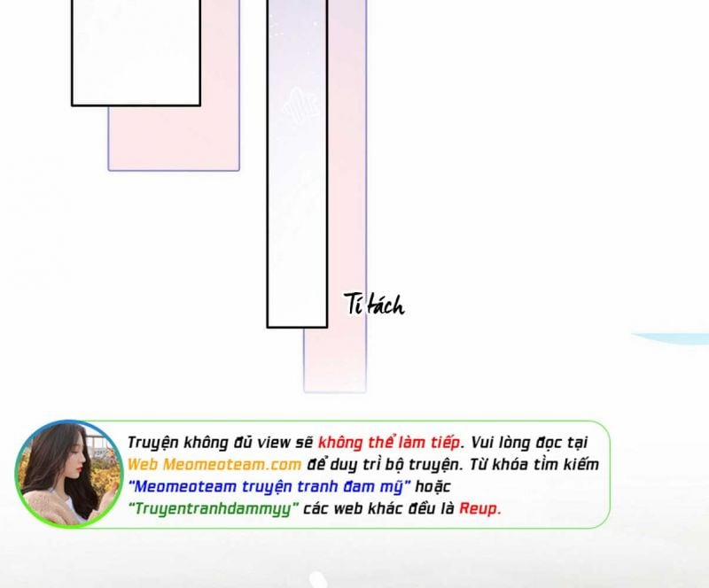Select the green "Truyentranhdammyy" keyword
Screen dimensions: 709x588
click(214, 509)
